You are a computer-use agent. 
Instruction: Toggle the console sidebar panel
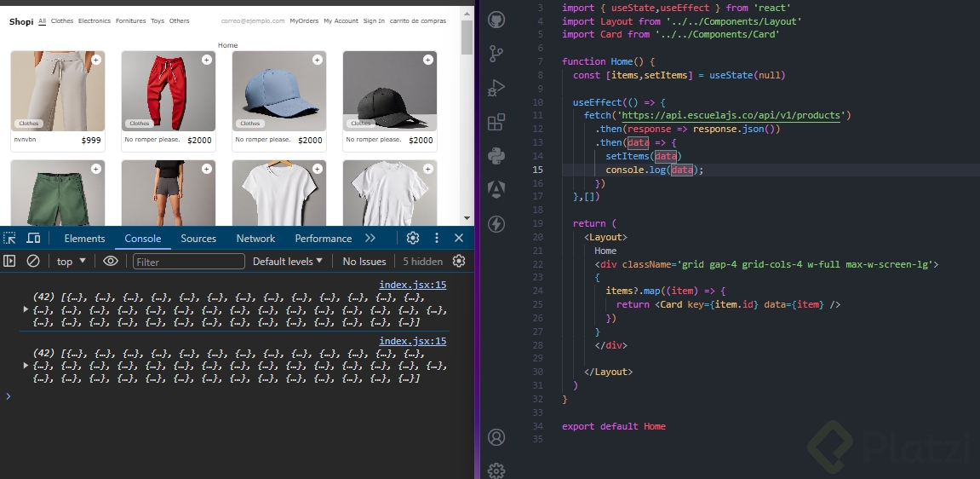(10, 262)
